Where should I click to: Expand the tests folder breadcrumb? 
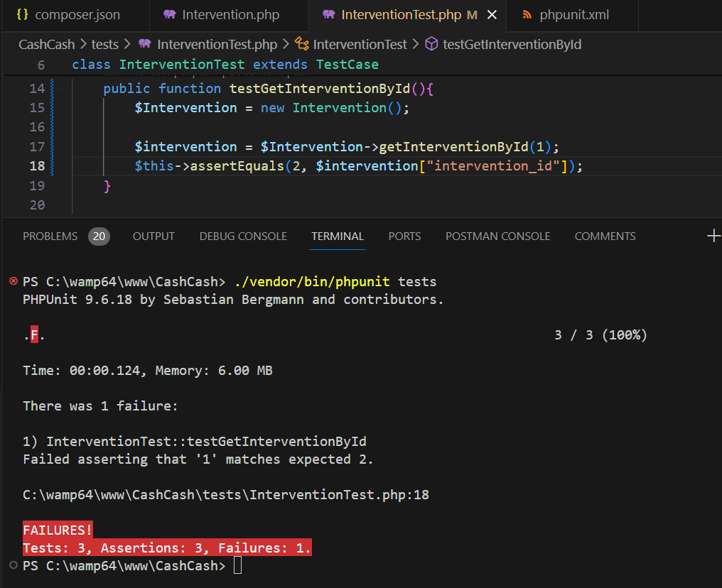105,44
